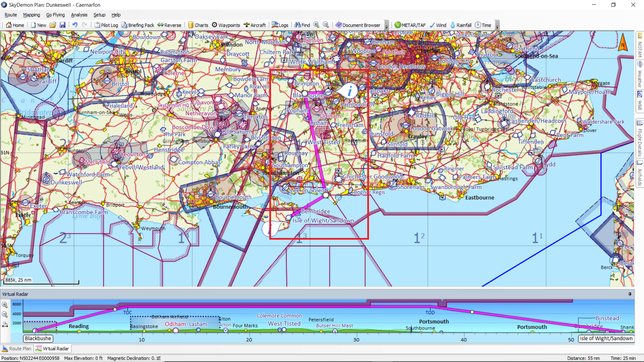This screenshot has width=644, height=362.
Task: Open the Pilot Log
Action: [106, 25]
